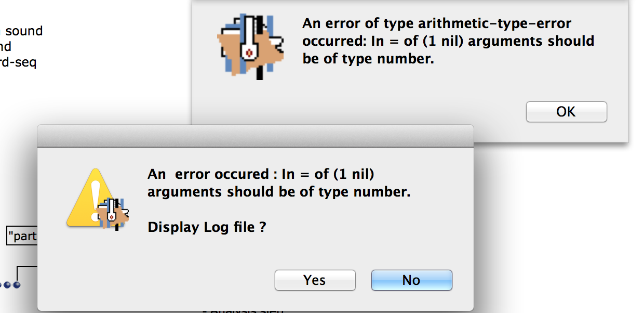Click the OK button in error dialog

[x=566, y=112]
